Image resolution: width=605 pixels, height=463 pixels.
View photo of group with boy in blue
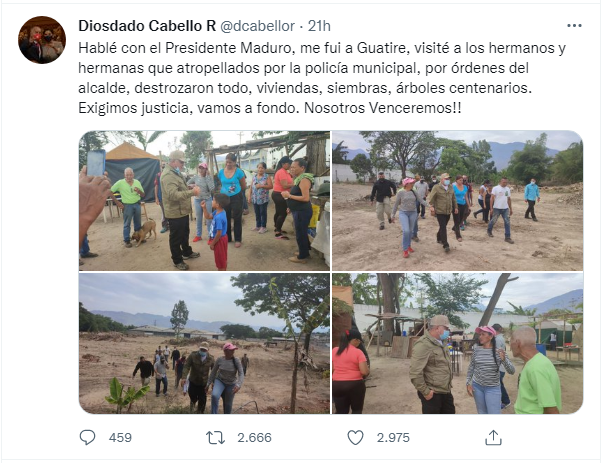(x=204, y=201)
